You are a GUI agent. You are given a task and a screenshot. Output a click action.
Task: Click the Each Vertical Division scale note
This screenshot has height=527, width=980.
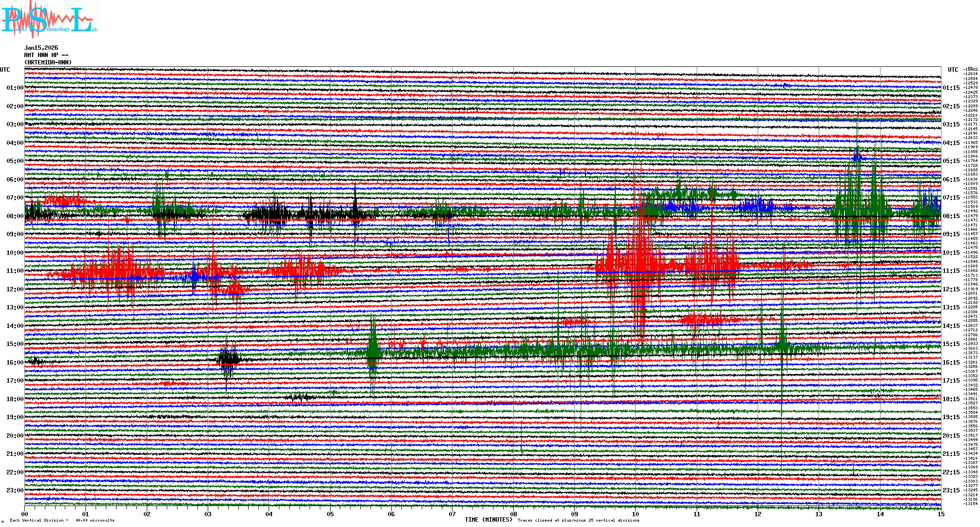pyautogui.click(x=62, y=520)
